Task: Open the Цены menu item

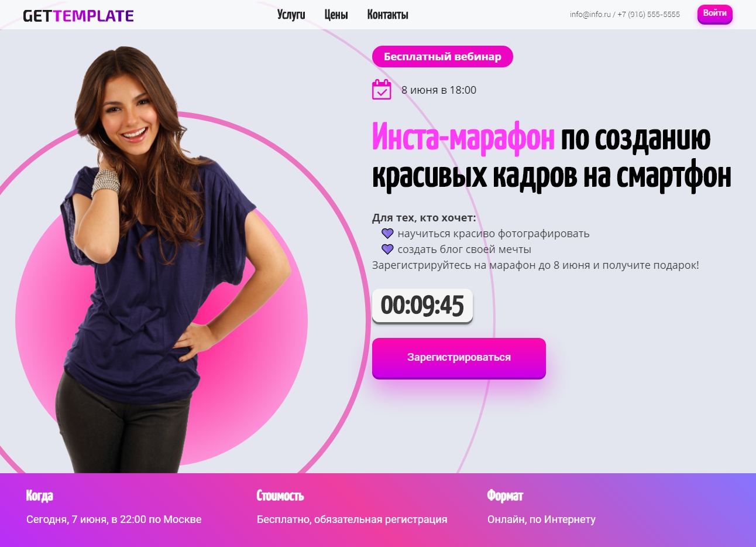Action: coord(336,15)
